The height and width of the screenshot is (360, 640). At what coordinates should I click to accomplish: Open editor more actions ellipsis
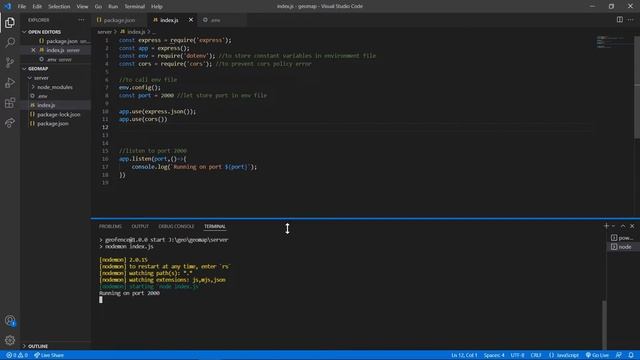click(x=631, y=20)
